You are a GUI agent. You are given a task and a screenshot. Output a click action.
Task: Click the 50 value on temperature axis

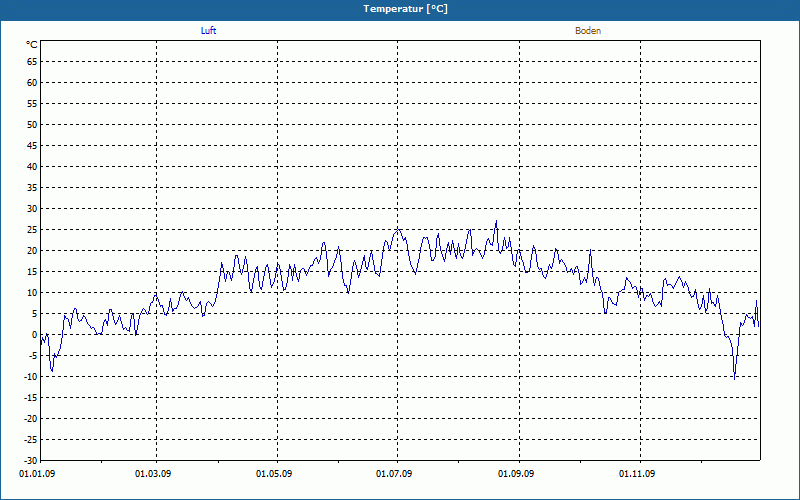[x=32, y=124]
